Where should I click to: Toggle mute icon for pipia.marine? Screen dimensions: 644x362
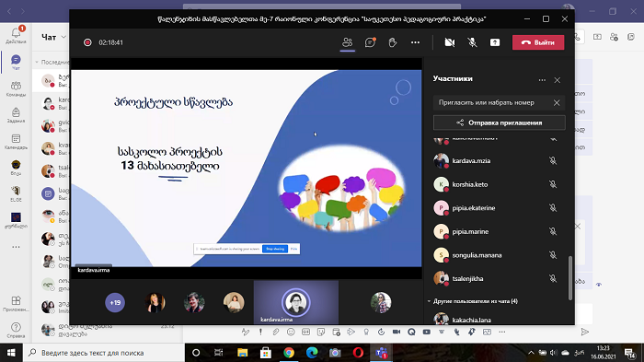(553, 231)
